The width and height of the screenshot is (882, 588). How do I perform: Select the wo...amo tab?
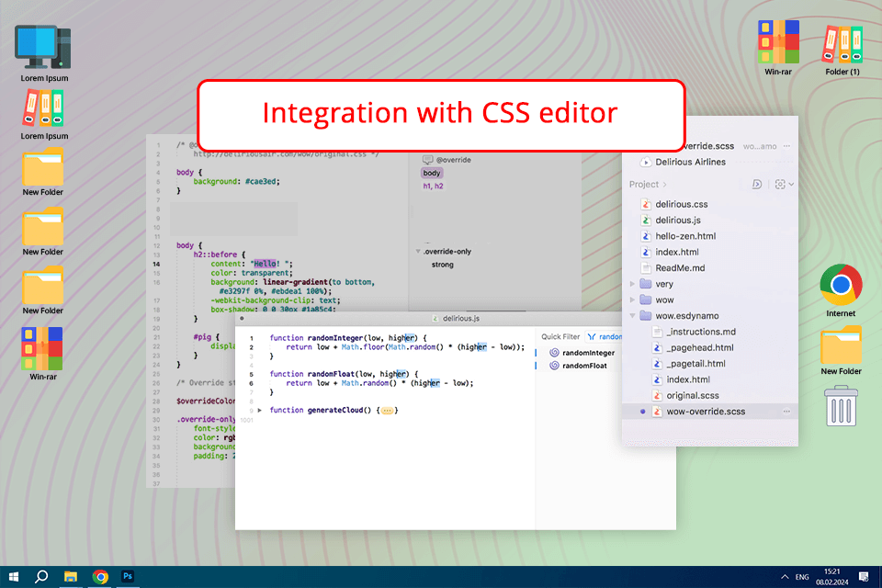760,146
